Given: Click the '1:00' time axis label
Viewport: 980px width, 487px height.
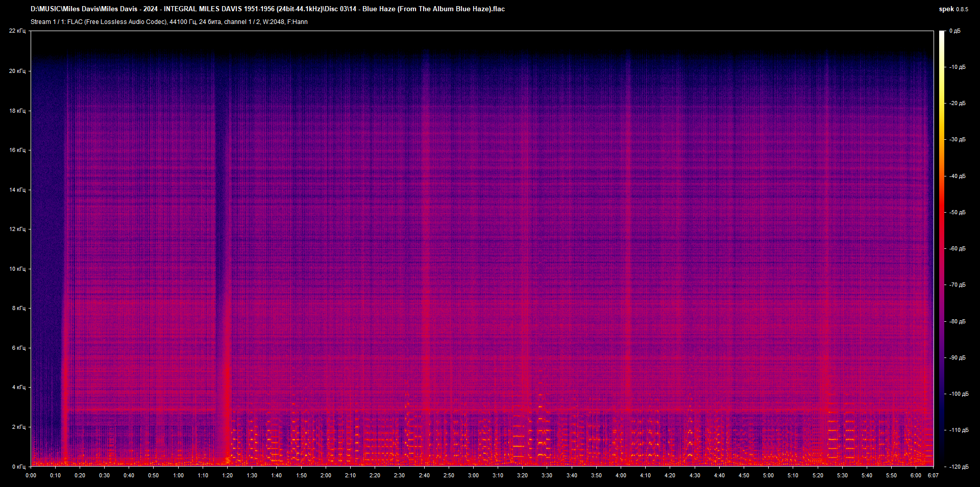Looking at the screenshot, I should (x=178, y=475).
